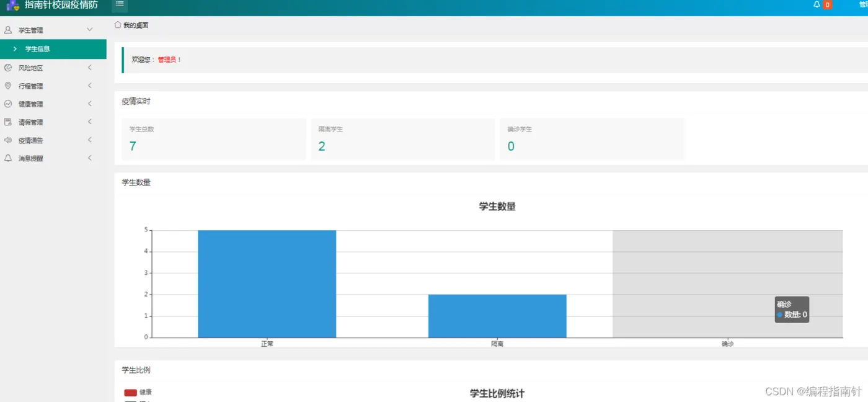This screenshot has width=868, height=402.
Task: Click the blue 正常 bar in chart
Action: point(267,284)
